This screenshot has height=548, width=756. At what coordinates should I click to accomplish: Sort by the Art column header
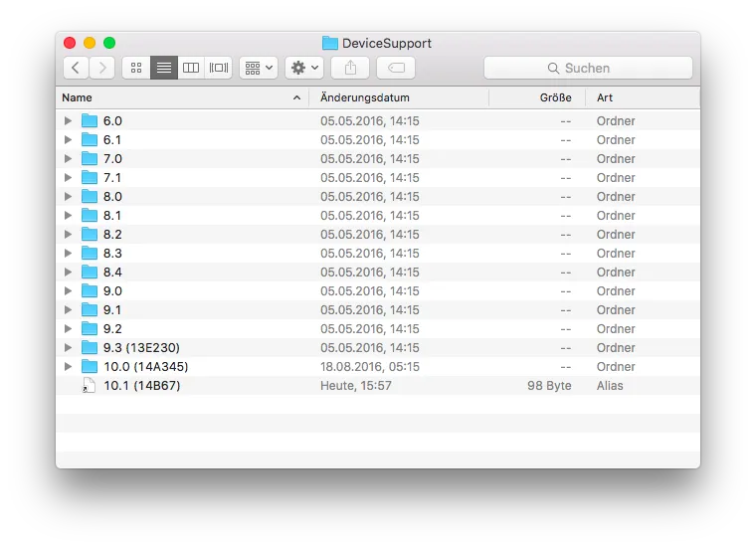point(643,97)
